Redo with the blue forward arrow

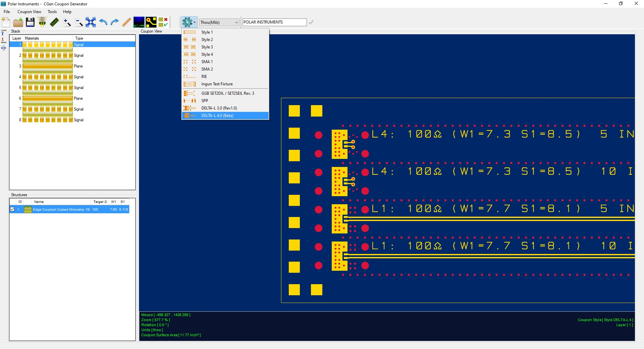tap(115, 22)
